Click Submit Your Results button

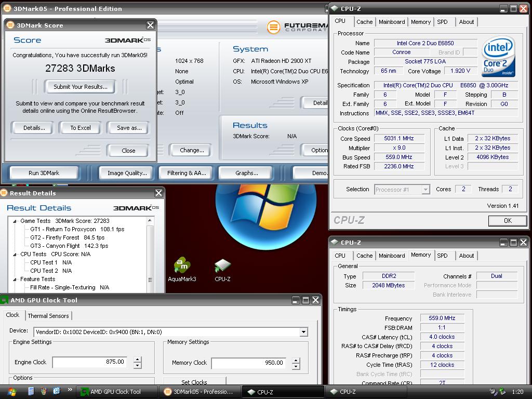81,87
